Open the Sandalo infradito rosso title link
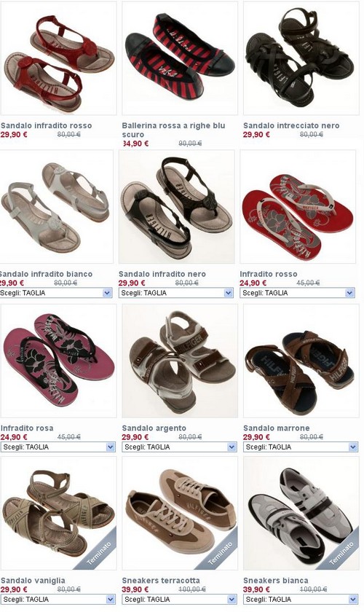364x612 pixels. [x=47, y=125]
